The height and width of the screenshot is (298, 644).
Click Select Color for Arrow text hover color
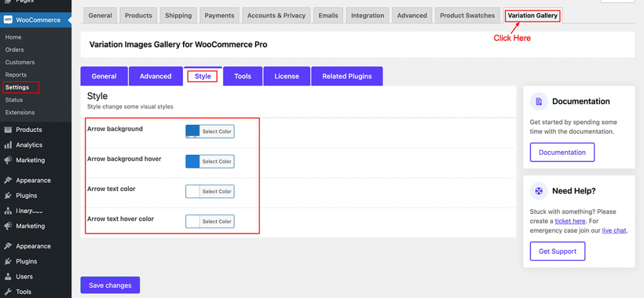(217, 221)
